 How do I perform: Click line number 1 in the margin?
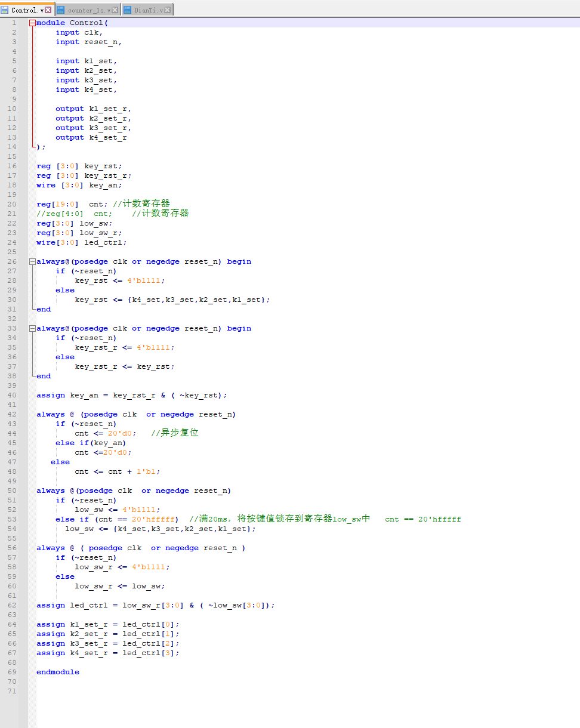[x=14, y=23]
